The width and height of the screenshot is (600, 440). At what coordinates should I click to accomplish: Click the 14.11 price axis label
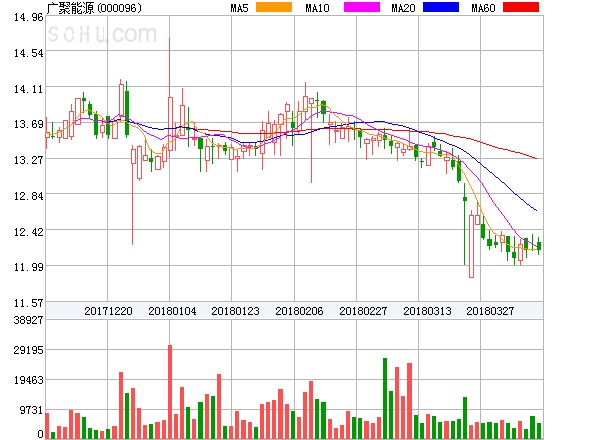pos(29,89)
